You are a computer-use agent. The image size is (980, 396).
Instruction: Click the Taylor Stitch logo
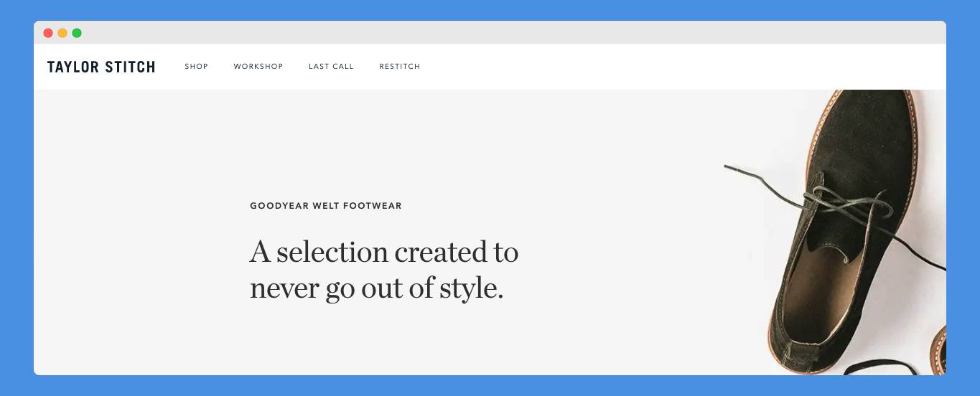(x=101, y=67)
